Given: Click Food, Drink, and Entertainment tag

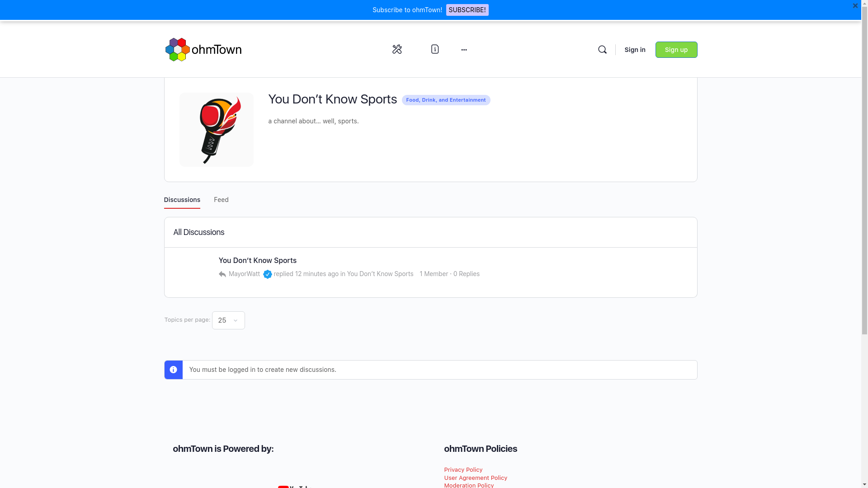Looking at the screenshot, I should 446,100.
